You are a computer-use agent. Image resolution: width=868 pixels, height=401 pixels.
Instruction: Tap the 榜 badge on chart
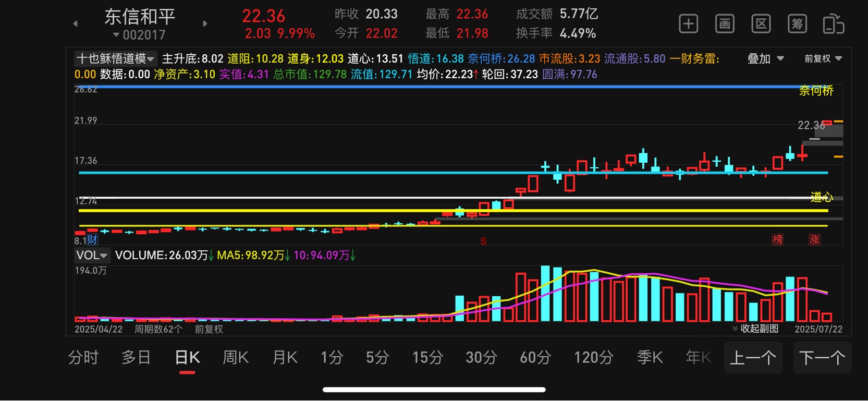pos(778,239)
